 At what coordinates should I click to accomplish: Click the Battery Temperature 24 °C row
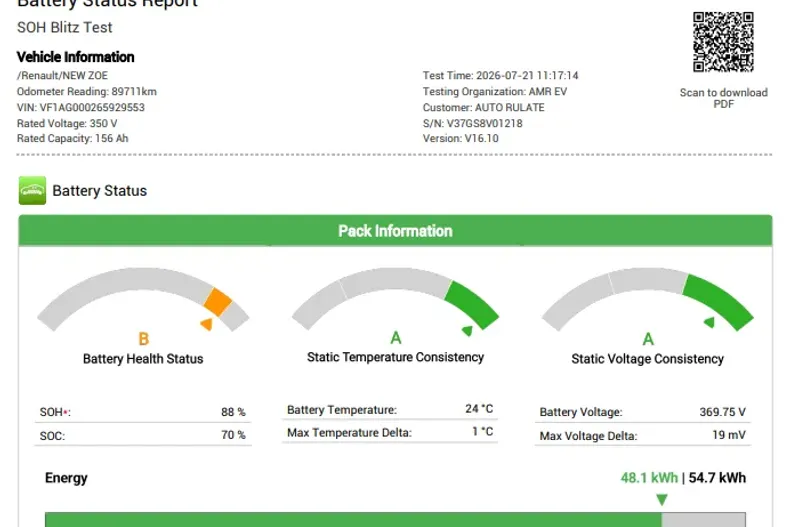pos(390,409)
